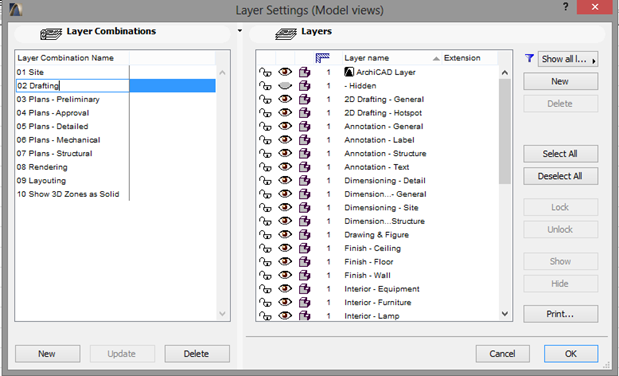Cancel the Layer Settings dialog

503,354
